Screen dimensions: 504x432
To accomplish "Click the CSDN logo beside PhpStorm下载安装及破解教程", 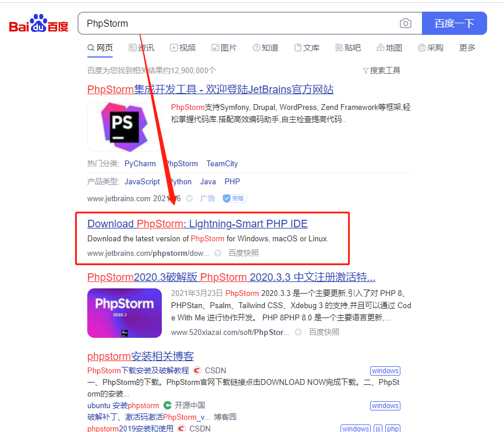I will (197, 370).
